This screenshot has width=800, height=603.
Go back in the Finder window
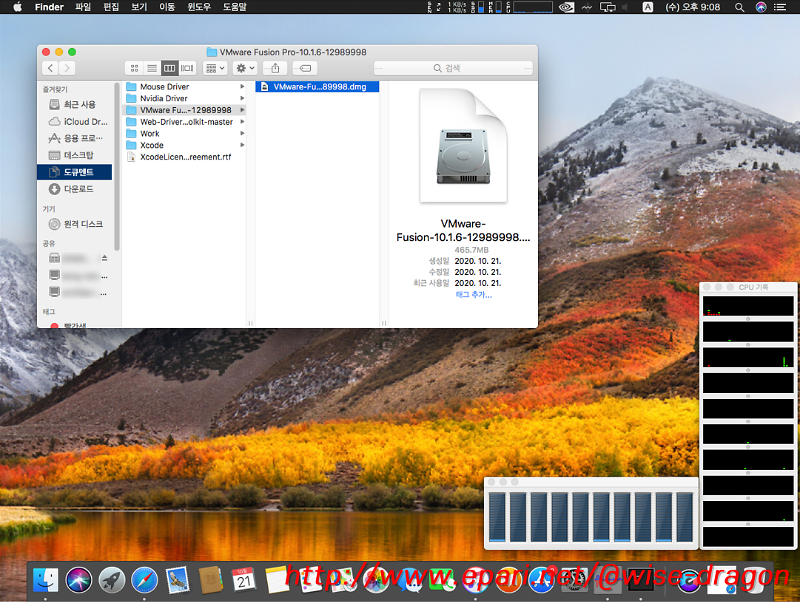coord(50,68)
